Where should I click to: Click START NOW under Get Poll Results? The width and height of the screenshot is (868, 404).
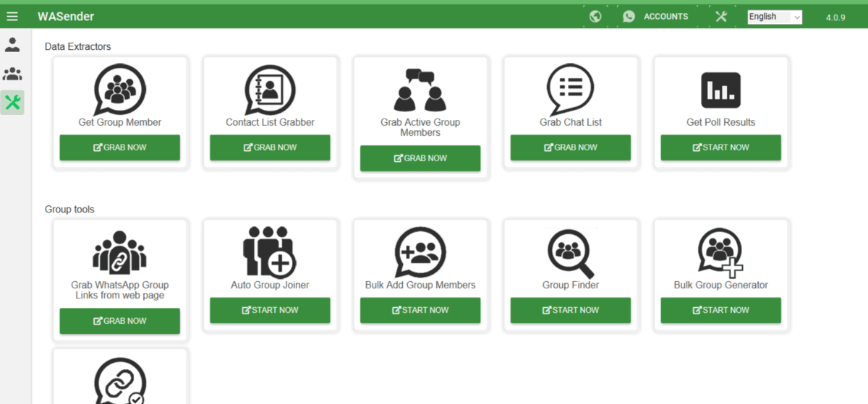[x=721, y=147]
